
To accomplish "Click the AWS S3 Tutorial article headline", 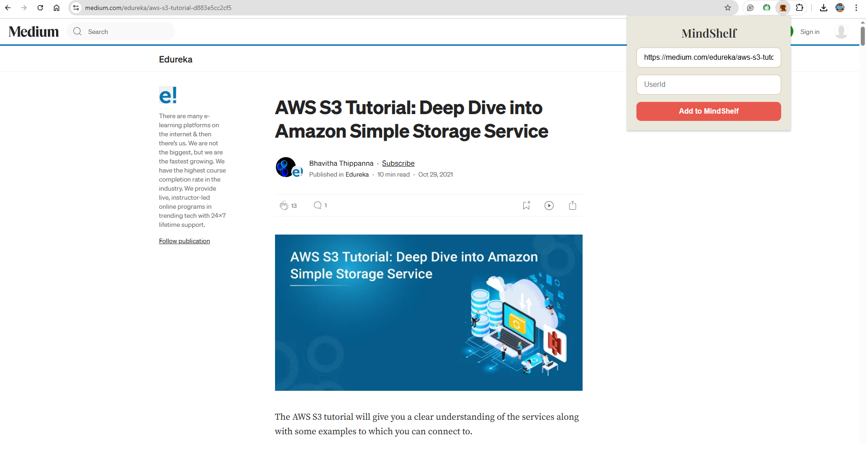I will (x=412, y=120).
